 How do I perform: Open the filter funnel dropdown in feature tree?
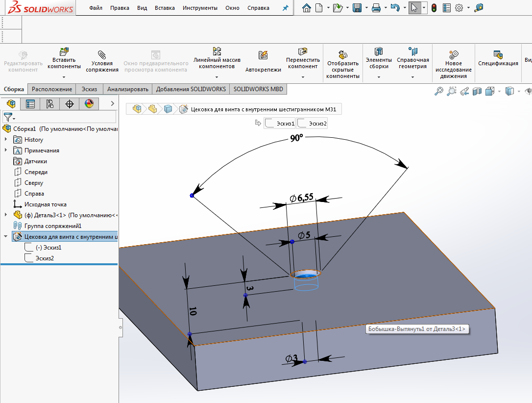tap(9, 118)
